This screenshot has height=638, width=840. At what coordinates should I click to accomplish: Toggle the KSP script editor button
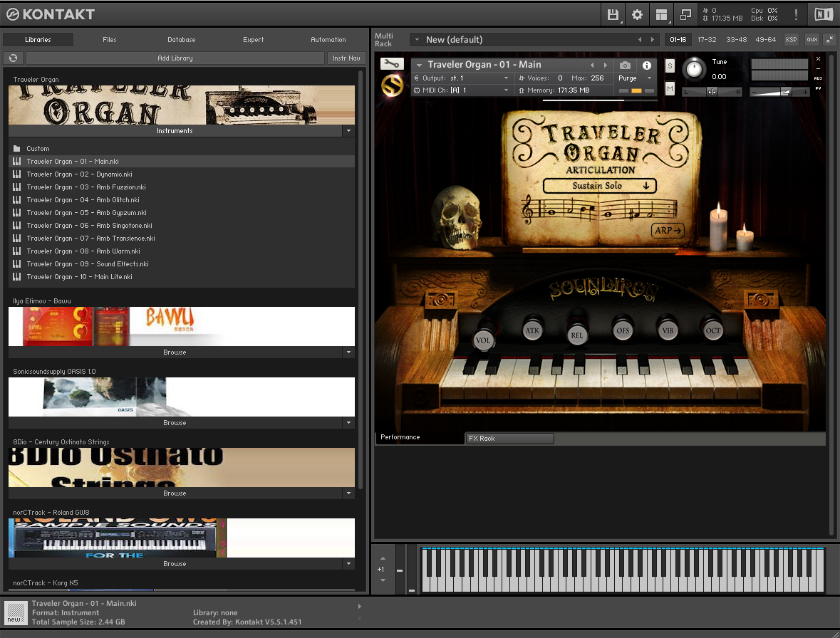coord(792,40)
